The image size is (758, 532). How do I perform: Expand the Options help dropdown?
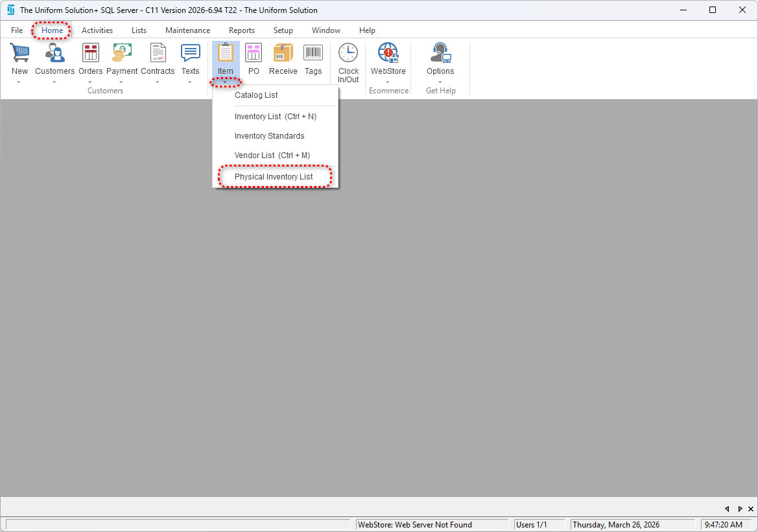point(440,82)
